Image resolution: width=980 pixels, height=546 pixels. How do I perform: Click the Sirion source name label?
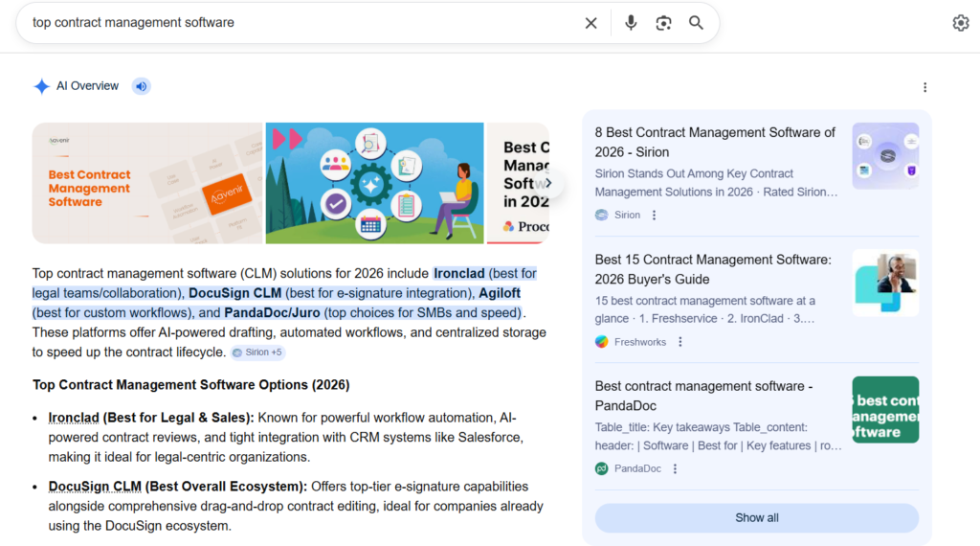pos(627,216)
